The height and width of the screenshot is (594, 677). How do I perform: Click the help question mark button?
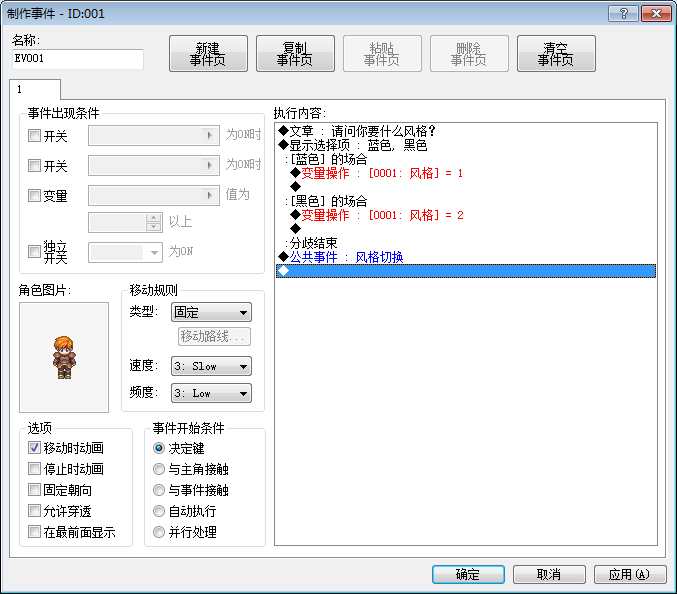tap(623, 14)
